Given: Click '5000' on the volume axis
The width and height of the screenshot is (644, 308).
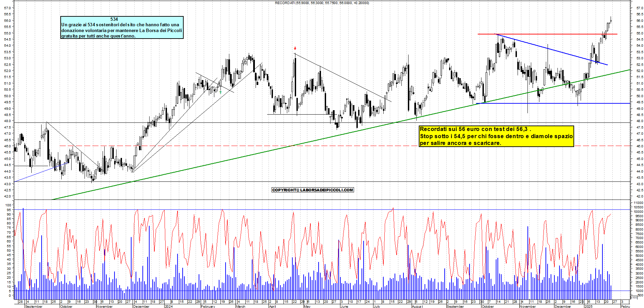Looking at the screenshot, I should (x=639, y=256).
